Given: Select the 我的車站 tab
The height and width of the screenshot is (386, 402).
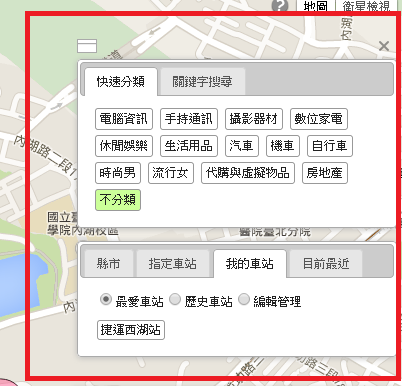Looking at the screenshot, I should [x=250, y=264].
